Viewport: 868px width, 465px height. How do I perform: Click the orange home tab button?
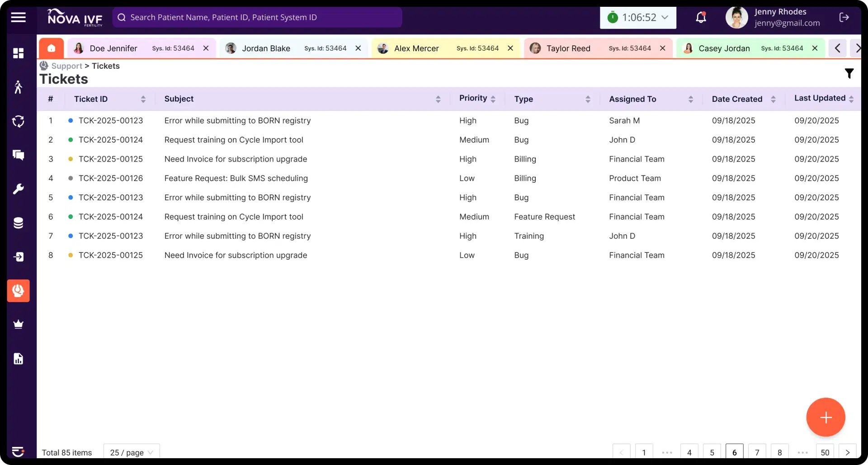tap(51, 48)
